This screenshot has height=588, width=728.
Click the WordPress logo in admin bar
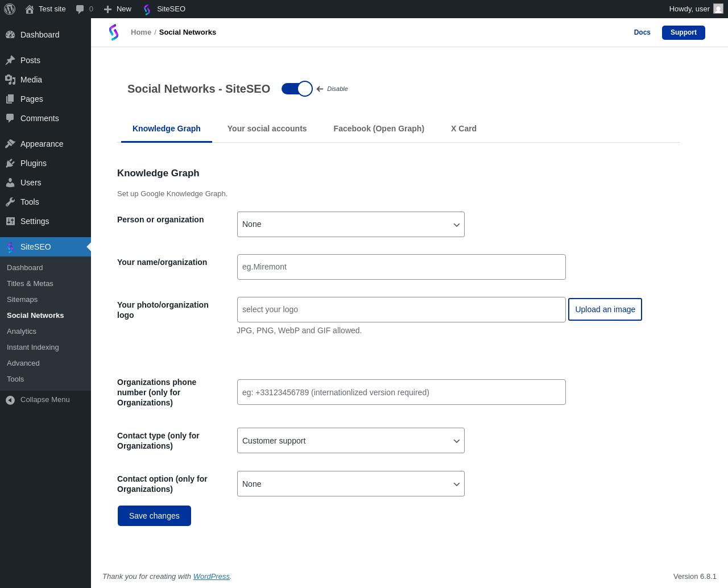[x=10, y=9]
